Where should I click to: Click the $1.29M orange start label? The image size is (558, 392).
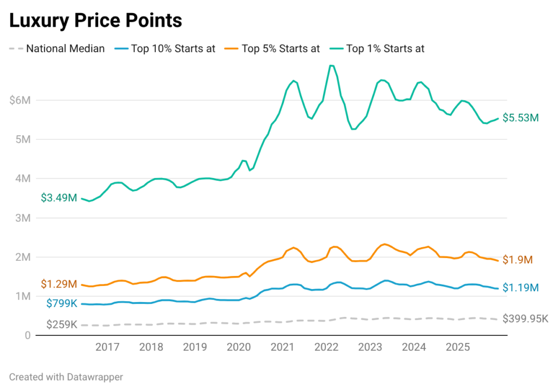[x=59, y=284]
